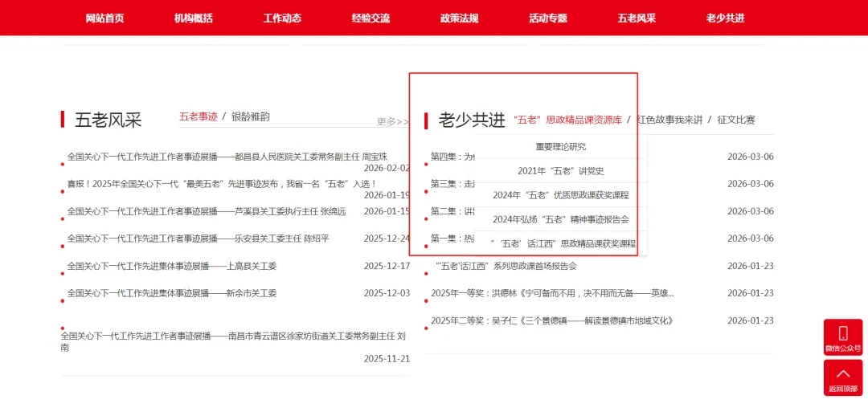Screen dimensions: 868x416
Task: Click the 返回顶部 up arrow button
Action: point(842,374)
